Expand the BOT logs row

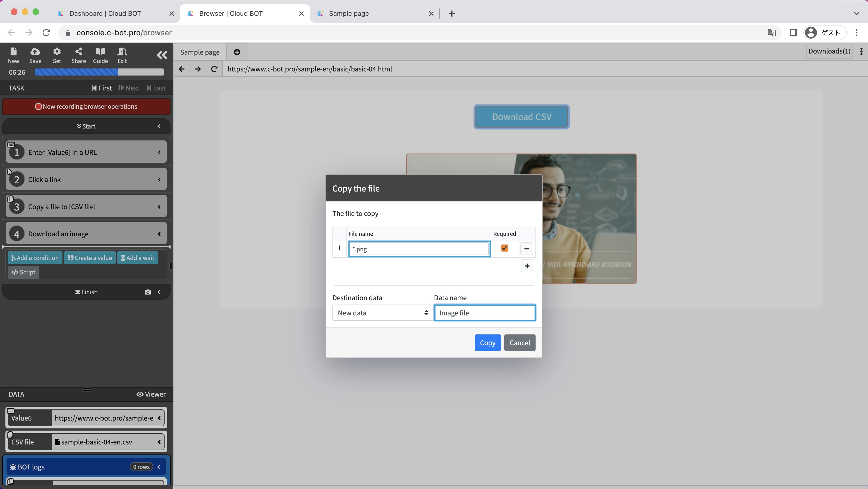[x=159, y=467]
